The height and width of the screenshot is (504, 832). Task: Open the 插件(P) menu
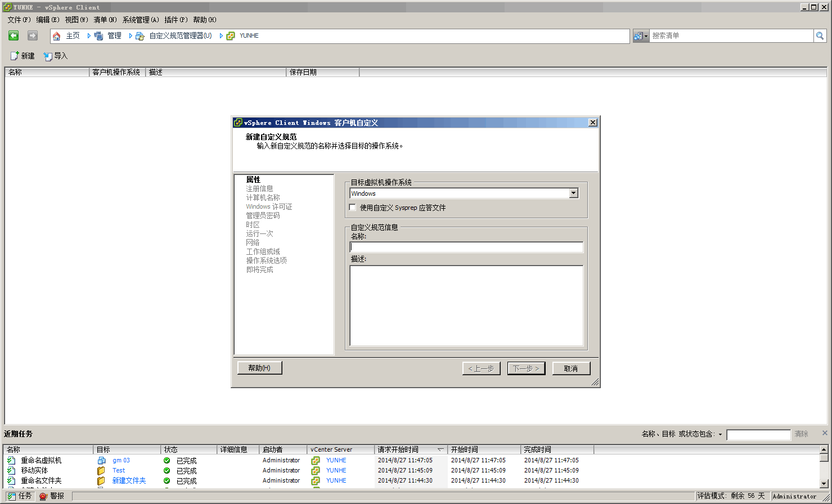[x=176, y=20]
